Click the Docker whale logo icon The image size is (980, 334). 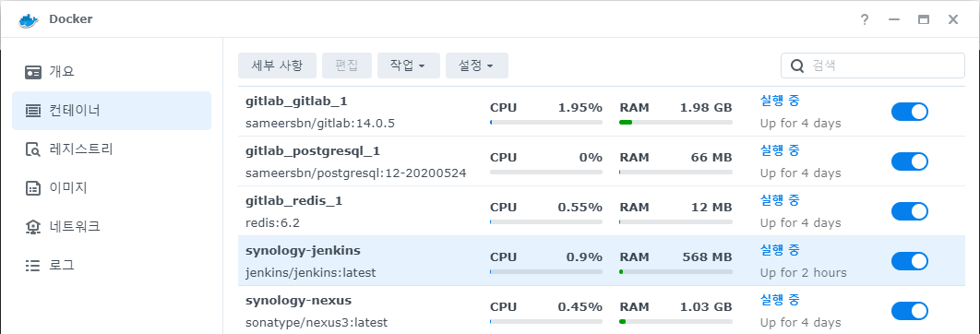click(29, 19)
